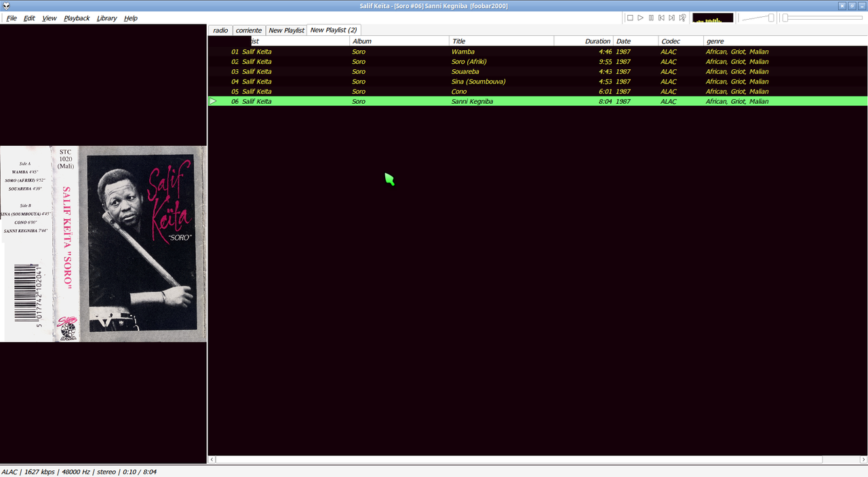The width and height of the screenshot is (868, 477).
Task: Click the genre cell for Cono row
Action: point(737,92)
